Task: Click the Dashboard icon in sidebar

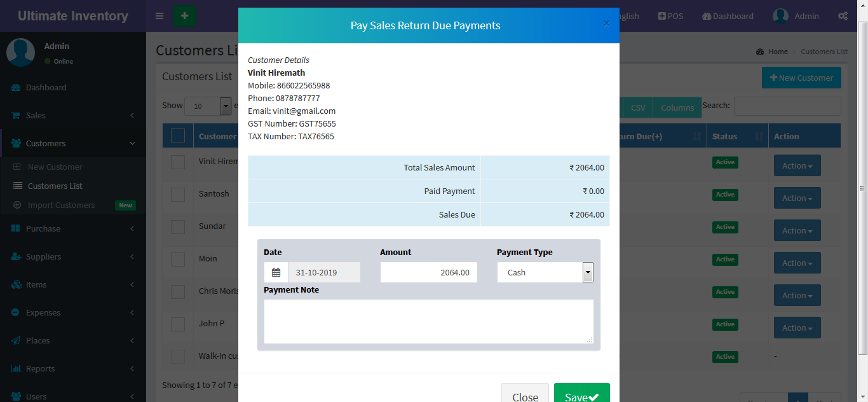Action: point(16,88)
